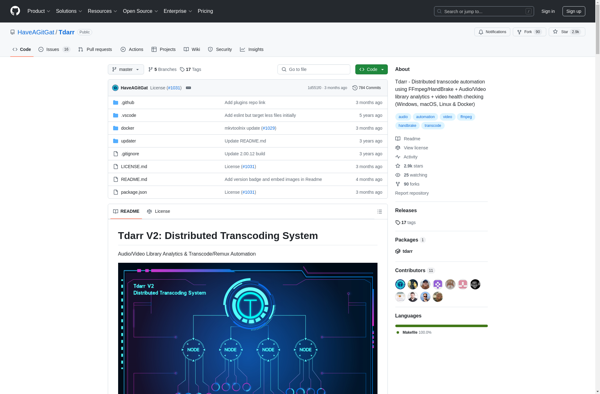Click the video topic tag
This screenshot has height=394, width=600.
point(447,117)
